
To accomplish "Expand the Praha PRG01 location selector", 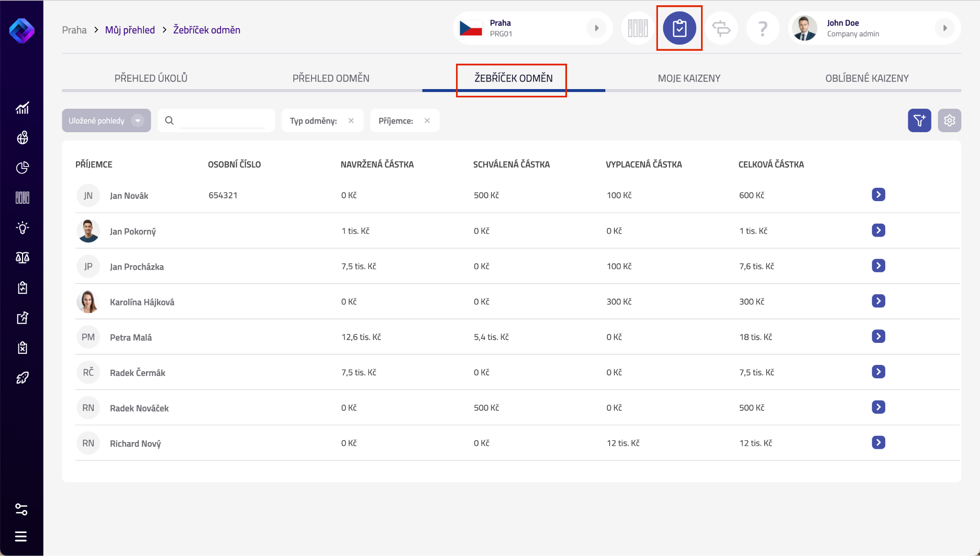I will (x=596, y=28).
